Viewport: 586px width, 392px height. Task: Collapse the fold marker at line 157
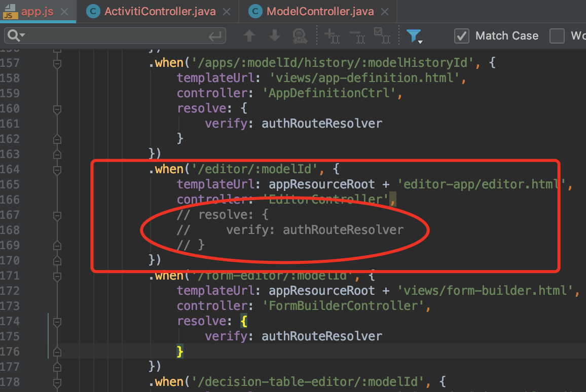click(57, 64)
